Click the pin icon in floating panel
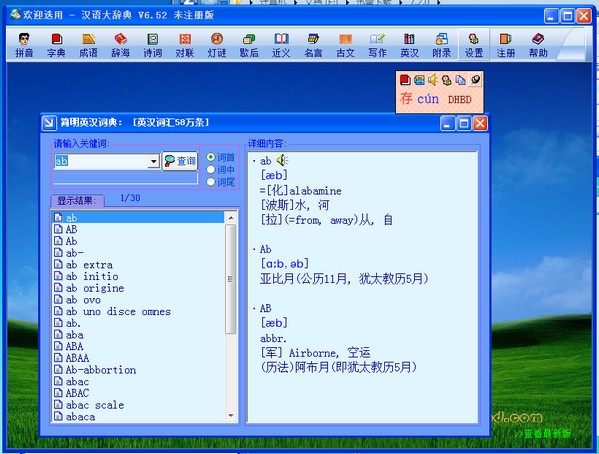Screen dimensions: 599x454 pyautogui.click(x=475, y=80)
